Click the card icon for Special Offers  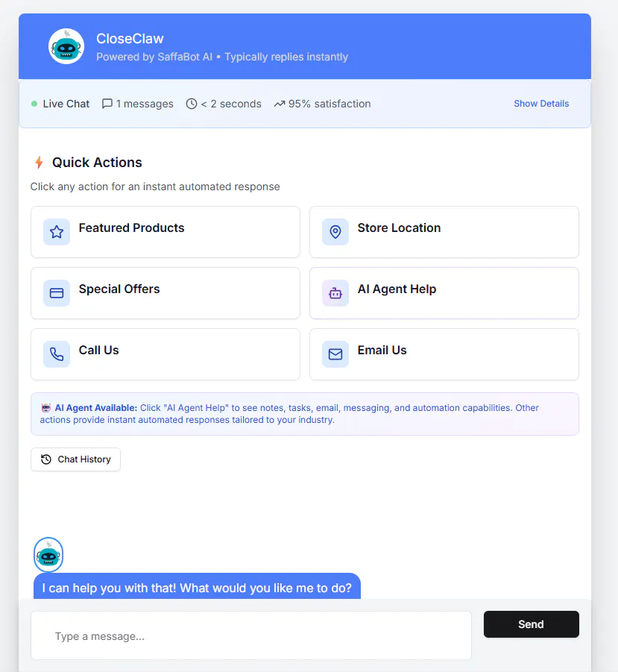point(57,293)
